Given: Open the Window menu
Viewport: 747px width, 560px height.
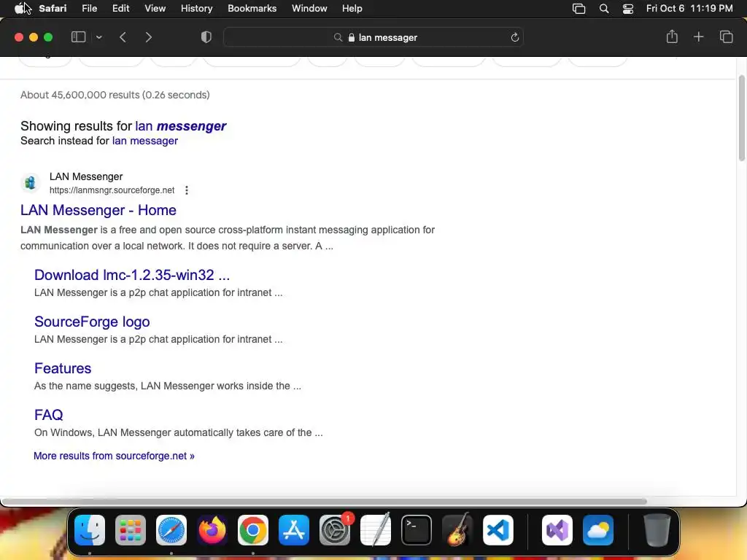Looking at the screenshot, I should (x=309, y=8).
